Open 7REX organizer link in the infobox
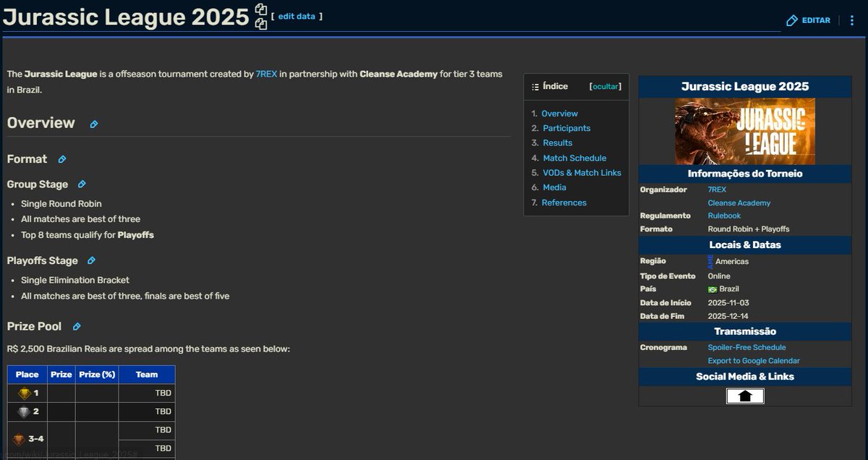This screenshot has width=868, height=460. click(717, 189)
